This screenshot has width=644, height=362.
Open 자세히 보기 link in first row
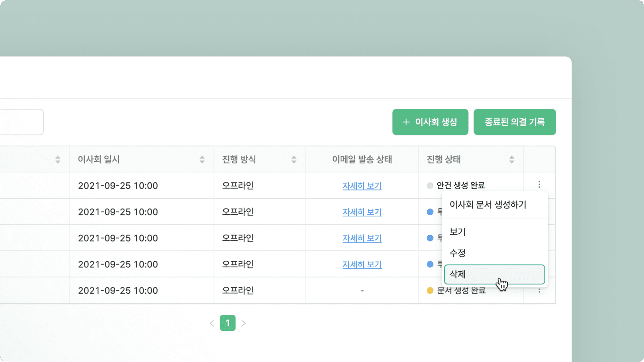click(x=362, y=186)
